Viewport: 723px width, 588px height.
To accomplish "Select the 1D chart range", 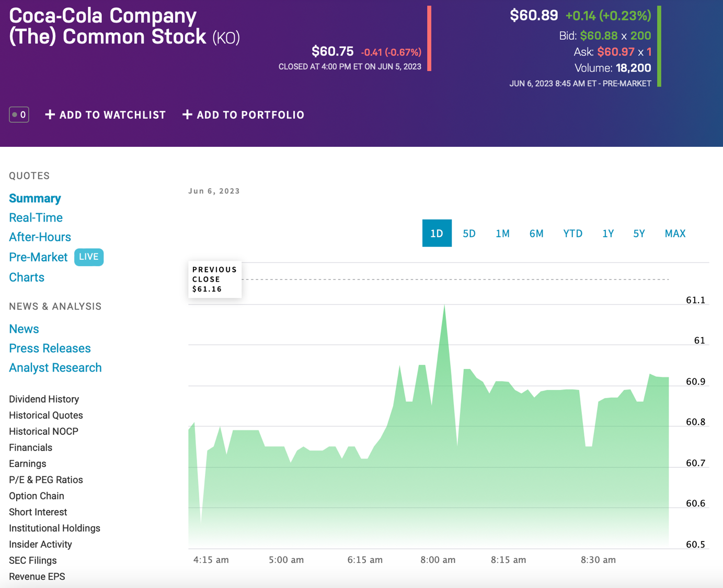I will (437, 233).
